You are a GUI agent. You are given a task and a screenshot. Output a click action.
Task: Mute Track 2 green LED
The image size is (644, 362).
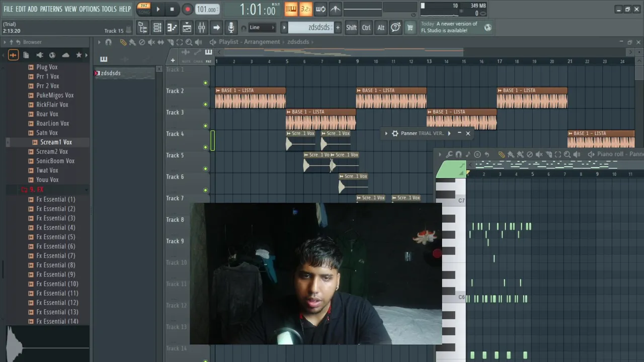click(x=205, y=105)
